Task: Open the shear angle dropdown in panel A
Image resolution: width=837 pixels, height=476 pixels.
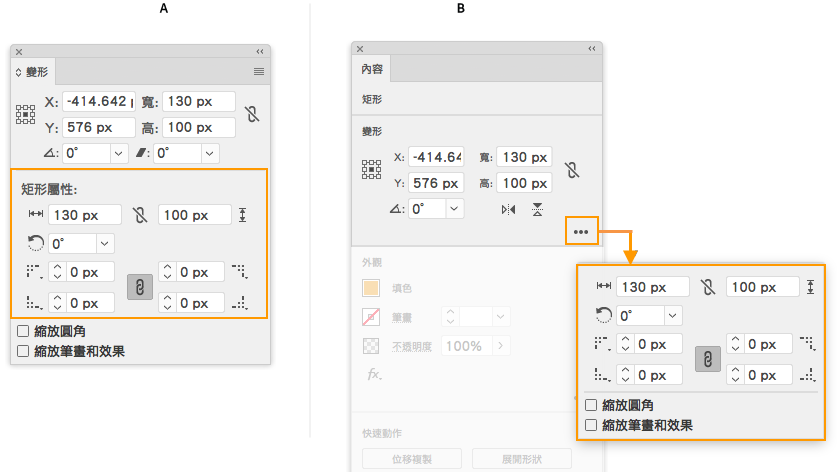Action: point(209,153)
